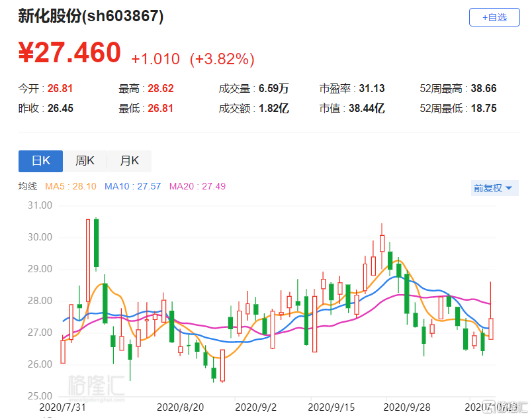Viewport: 532px width, 418px height.
Task: Open the 前复权 adjustment dropdown
Action: 494,188
